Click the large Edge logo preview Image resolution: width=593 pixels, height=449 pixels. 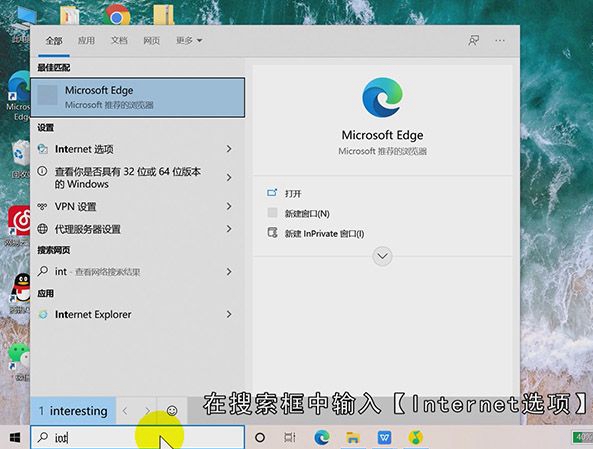coord(382,98)
